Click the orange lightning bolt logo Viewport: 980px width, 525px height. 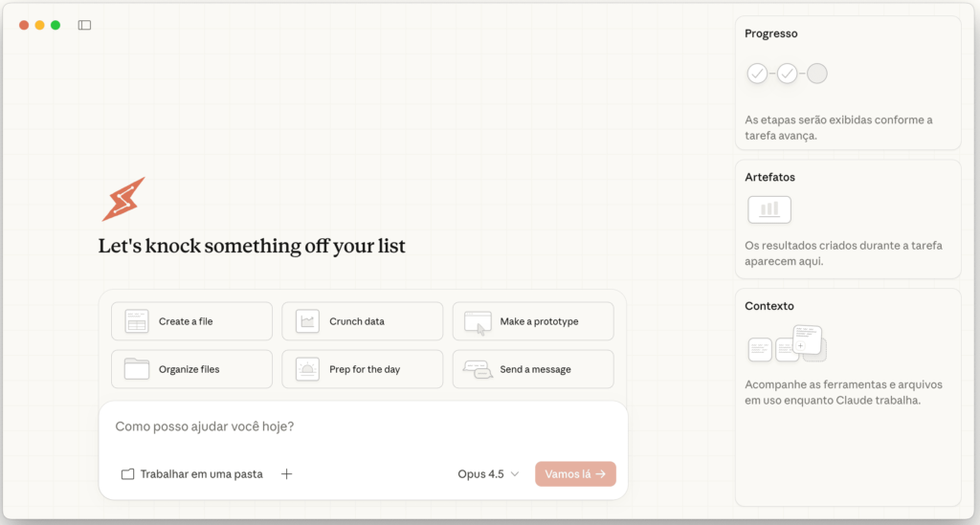123,199
